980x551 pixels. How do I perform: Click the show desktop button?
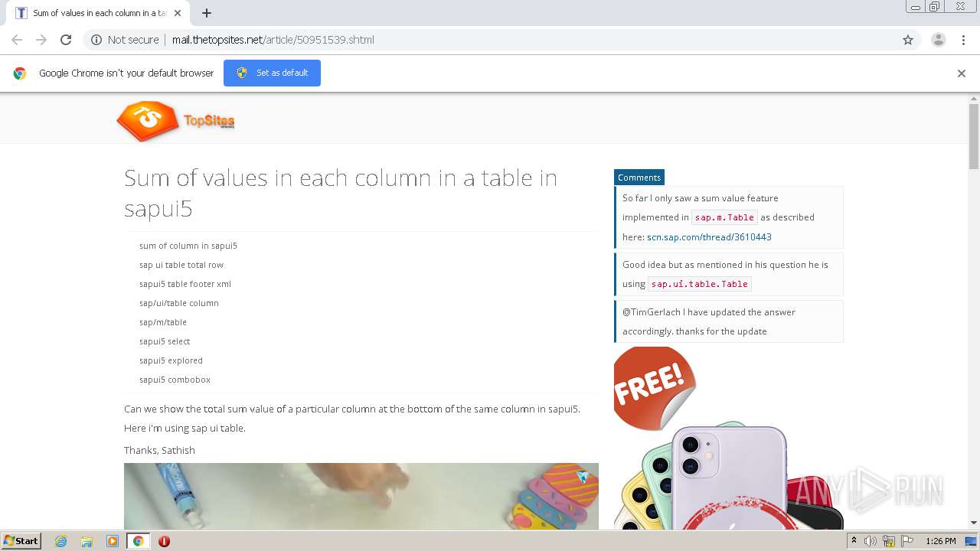click(971, 541)
